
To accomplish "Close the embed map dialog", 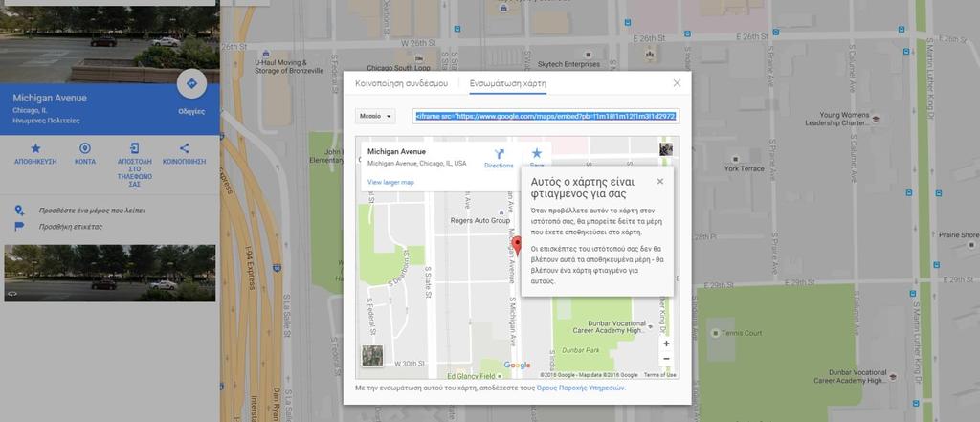I will coord(677,83).
